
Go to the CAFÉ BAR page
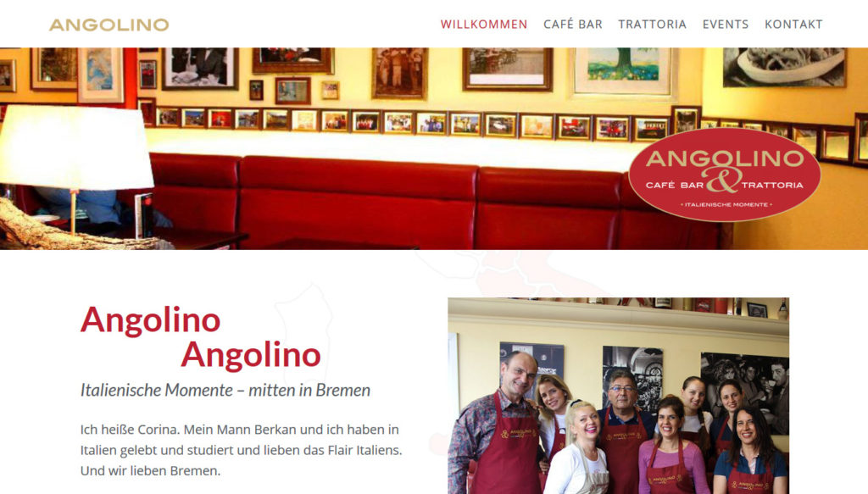point(573,25)
